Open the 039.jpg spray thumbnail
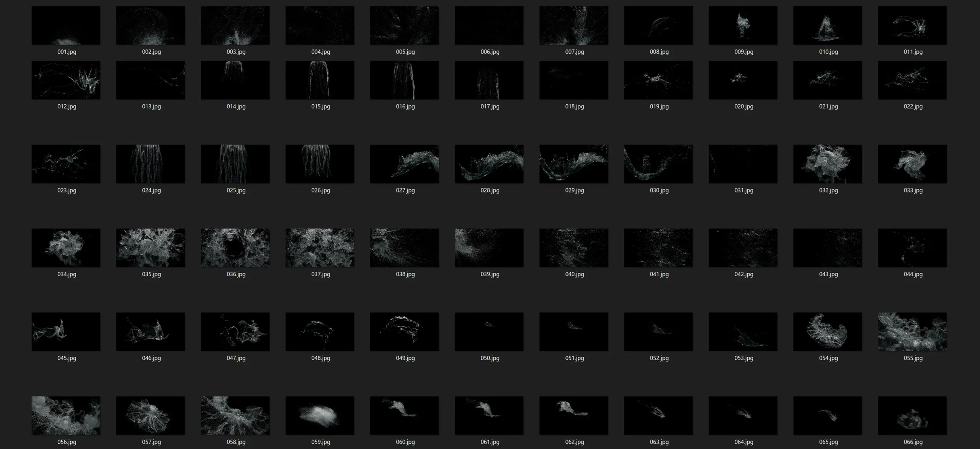980x449 pixels. [489, 248]
